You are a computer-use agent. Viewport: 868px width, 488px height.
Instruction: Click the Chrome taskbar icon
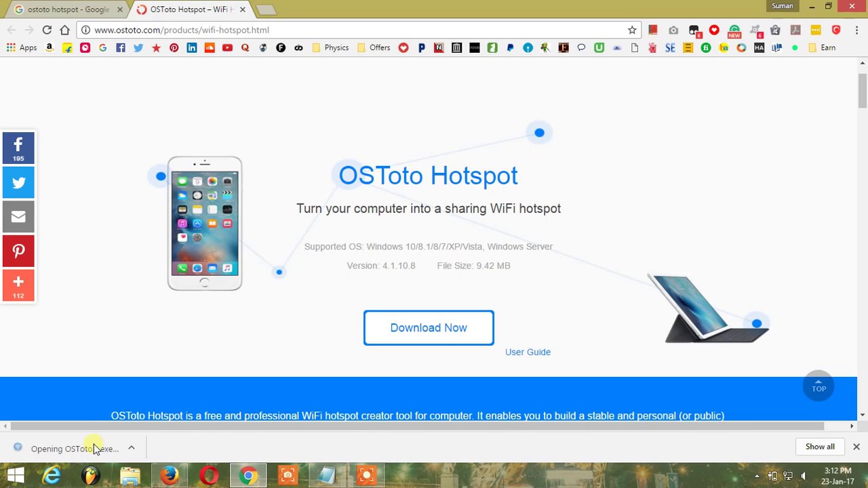click(x=248, y=475)
